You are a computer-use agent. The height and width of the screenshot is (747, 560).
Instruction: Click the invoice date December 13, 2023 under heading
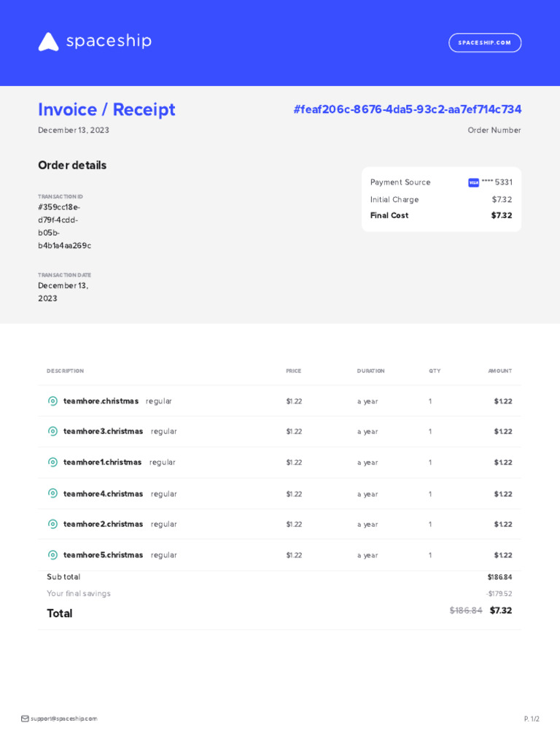coord(74,130)
